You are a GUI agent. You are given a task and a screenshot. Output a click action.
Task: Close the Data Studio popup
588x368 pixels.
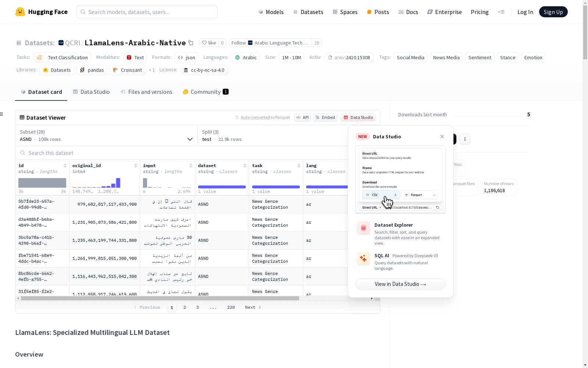point(442,137)
